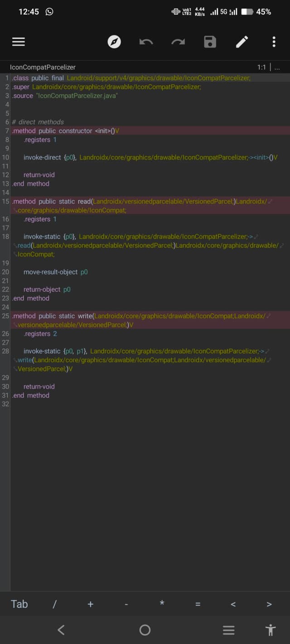Open the ellipsis beside the cursor position

point(277,67)
